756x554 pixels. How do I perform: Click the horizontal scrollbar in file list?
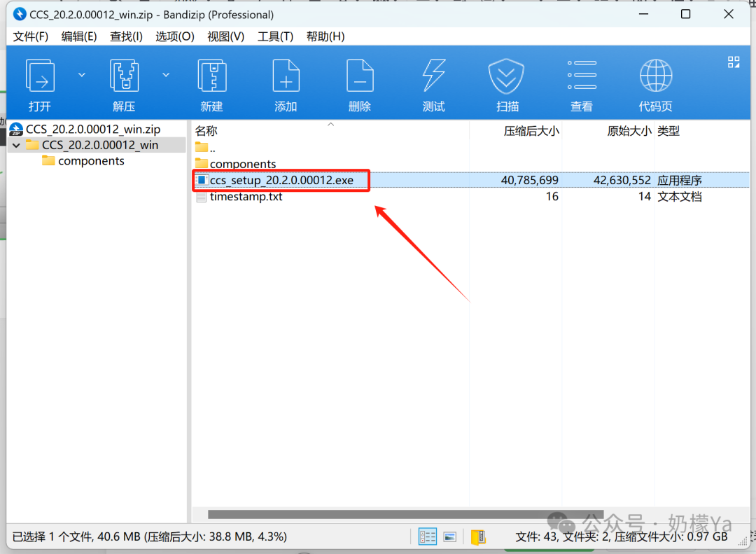click(x=405, y=514)
